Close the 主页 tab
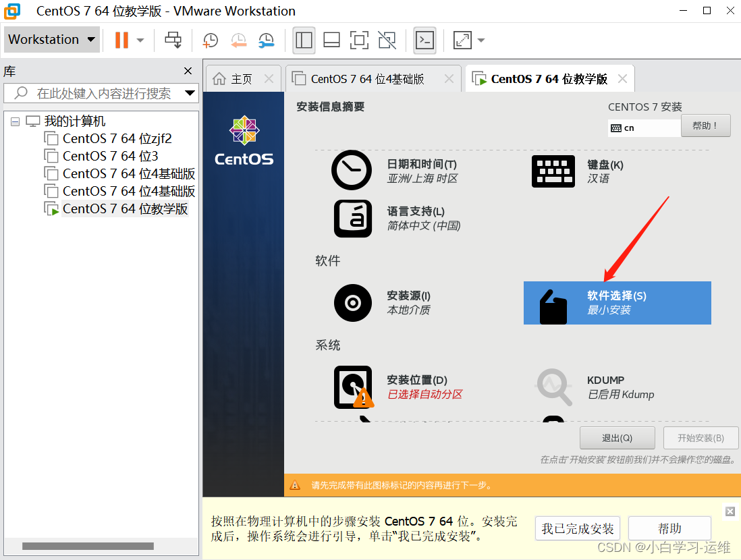 click(269, 78)
